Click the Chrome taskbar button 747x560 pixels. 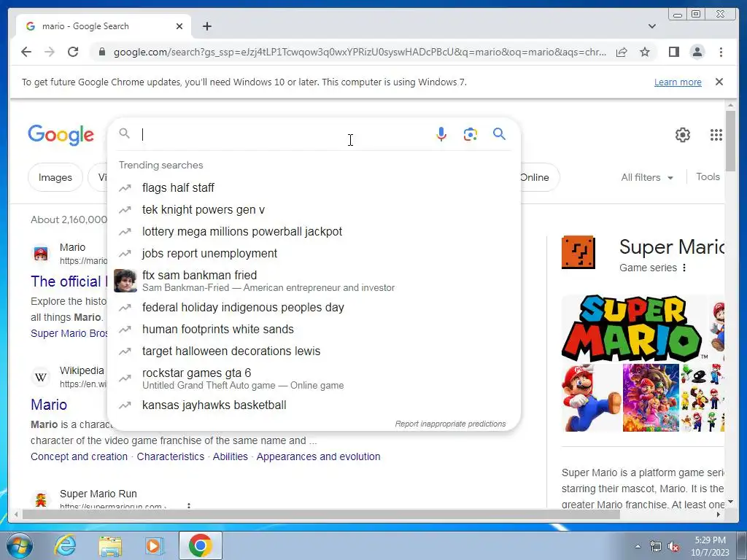pyautogui.click(x=200, y=545)
